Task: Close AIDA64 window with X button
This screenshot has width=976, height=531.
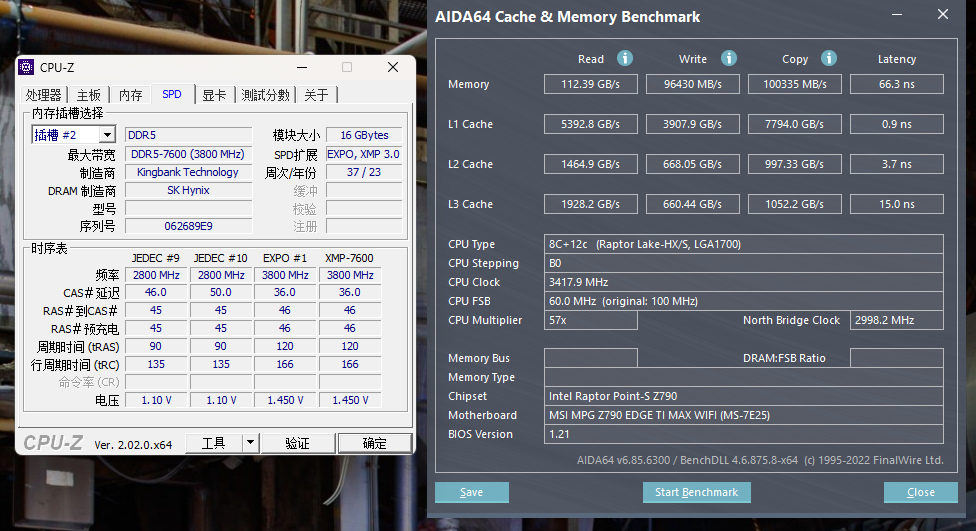Action: tap(943, 14)
